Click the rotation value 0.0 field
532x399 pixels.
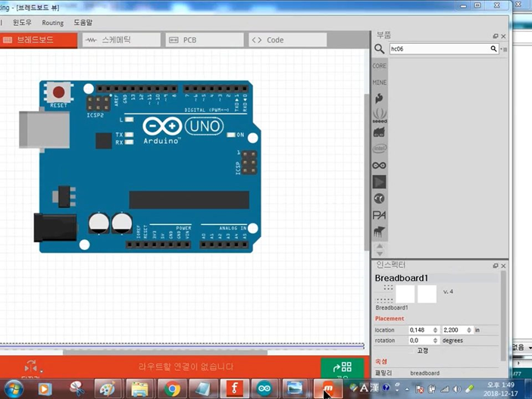click(x=419, y=341)
